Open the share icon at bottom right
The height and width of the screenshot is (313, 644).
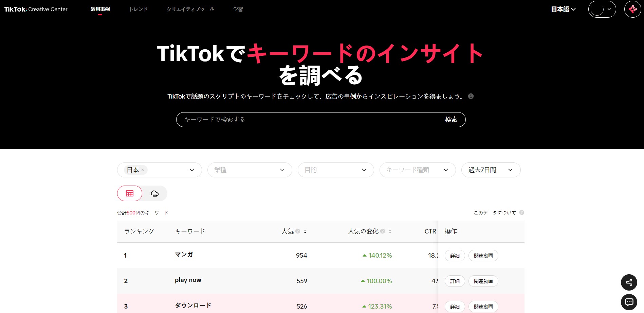[x=629, y=282]
